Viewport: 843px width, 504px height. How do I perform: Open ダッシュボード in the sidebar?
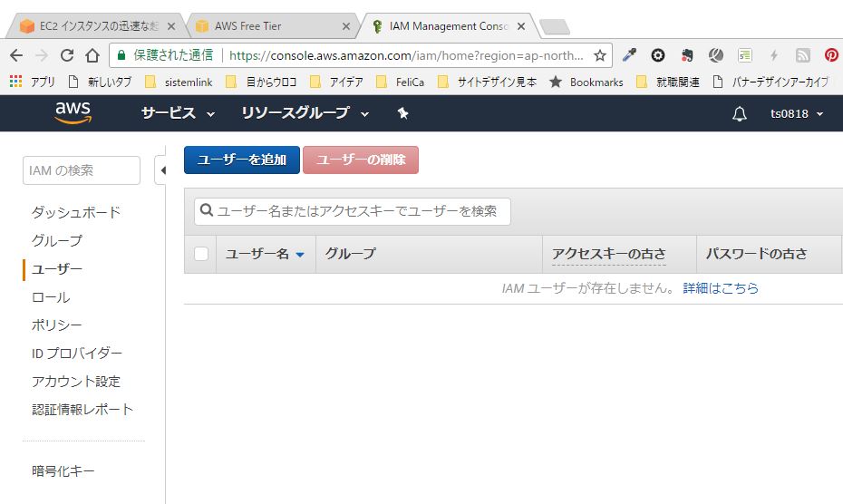click(x=76, y=212)
